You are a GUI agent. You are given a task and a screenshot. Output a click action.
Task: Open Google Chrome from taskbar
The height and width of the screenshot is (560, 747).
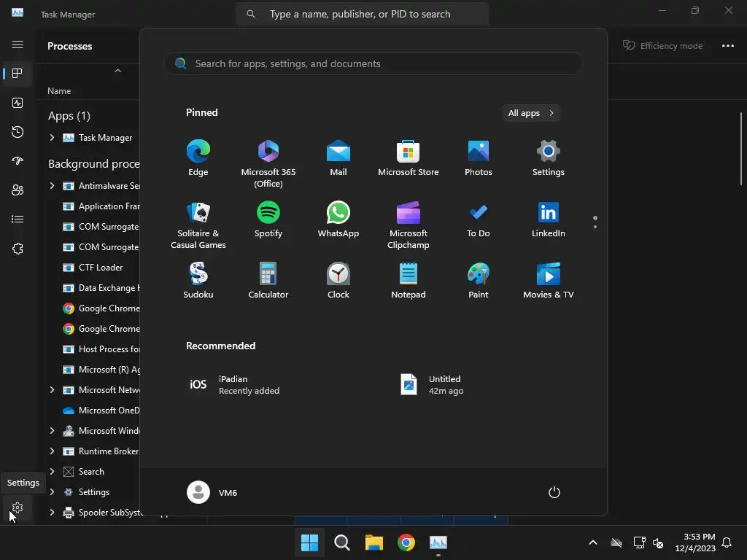pos(406,542)
